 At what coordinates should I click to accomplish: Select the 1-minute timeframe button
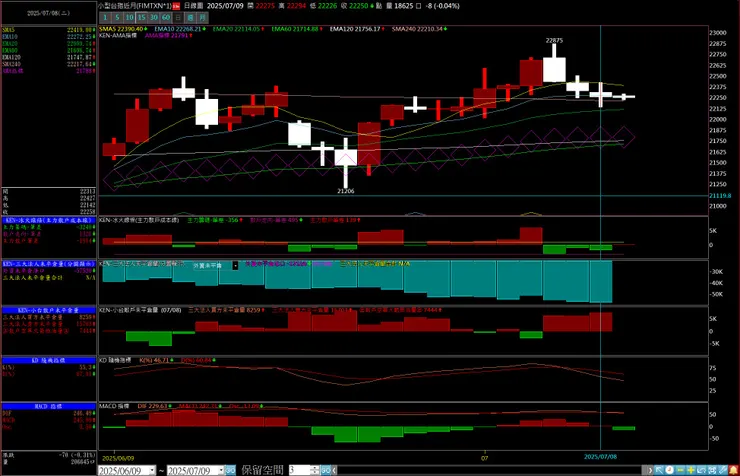point(105,17)
